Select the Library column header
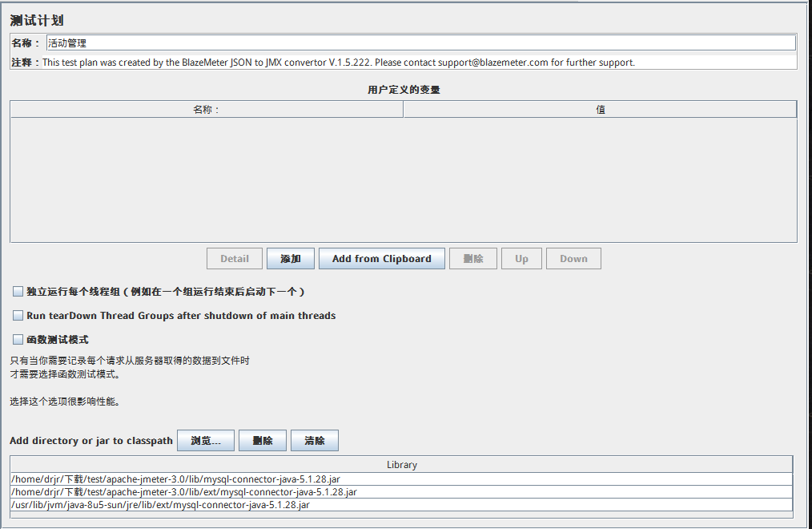This screenshot has width=812, height=529. click(401, 465)
